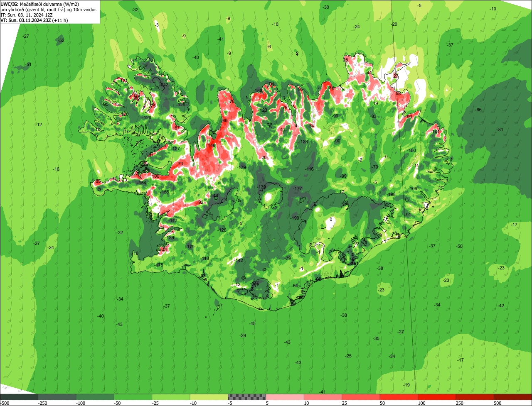The width and height of the screenshot is (532, 406).
Task: Click the -79 map value
Action: [x=288, y=258]
